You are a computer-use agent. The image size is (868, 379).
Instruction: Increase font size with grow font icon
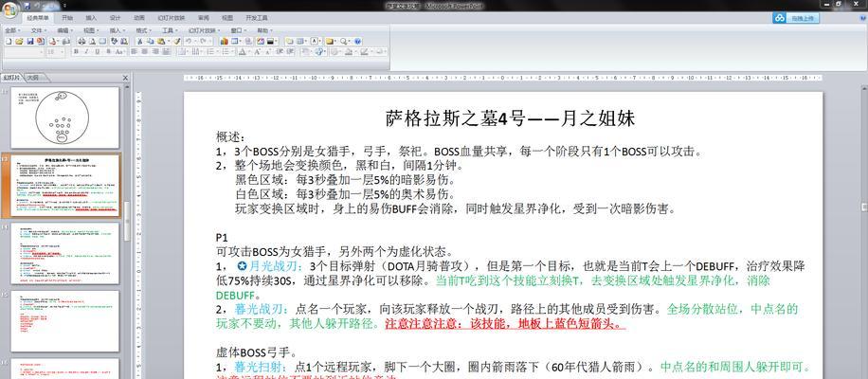tap(257, 52)
